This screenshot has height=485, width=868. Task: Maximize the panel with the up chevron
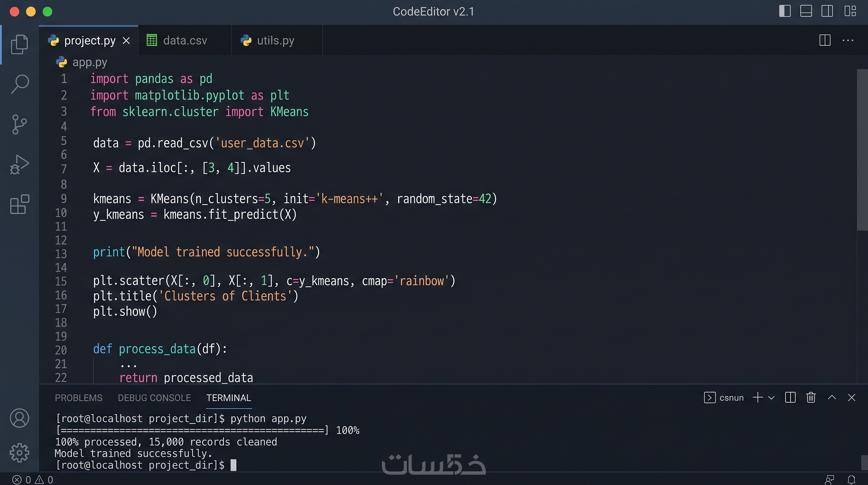pos(832,397)
